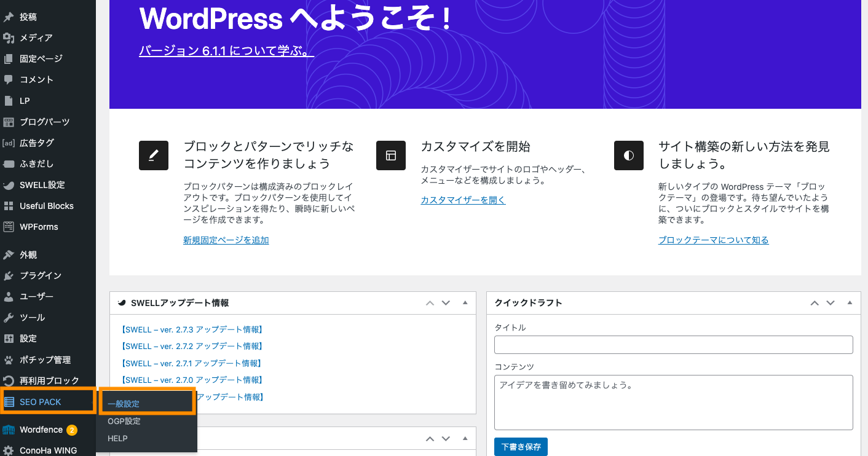868x456 pixels.
Task: Open the ConoHa WING menu label
Action: pyautogui.click(x=49, y=450)
